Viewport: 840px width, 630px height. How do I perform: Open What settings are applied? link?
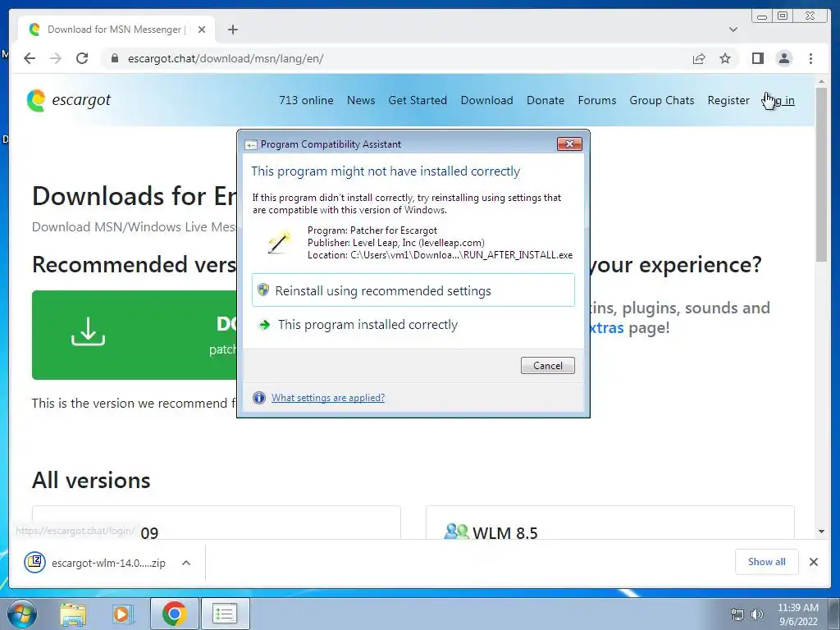(328, 398)
